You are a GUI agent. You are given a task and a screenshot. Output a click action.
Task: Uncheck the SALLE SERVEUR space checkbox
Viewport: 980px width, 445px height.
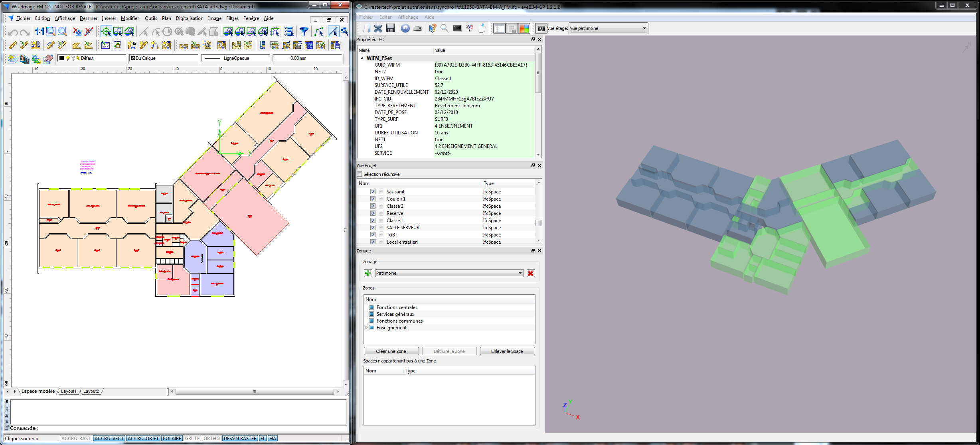pyautogui.click(x=373, y=228)
